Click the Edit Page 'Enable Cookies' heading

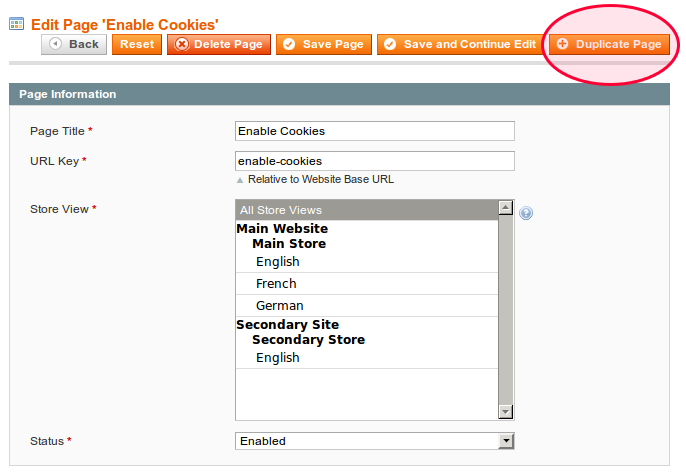tap(125, 24)
